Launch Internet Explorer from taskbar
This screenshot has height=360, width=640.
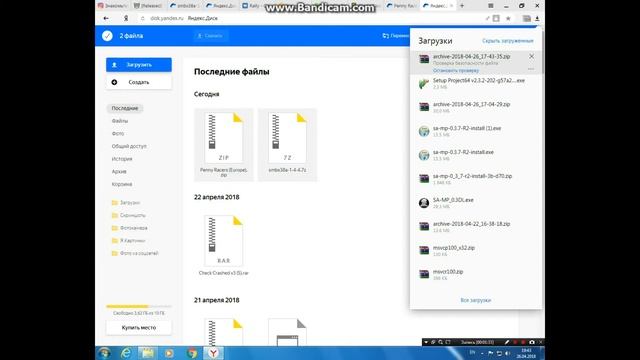[126, 353]
